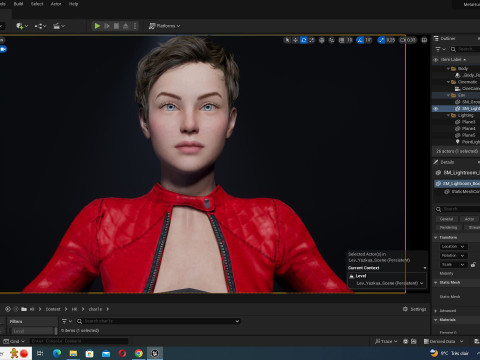Open the grid snap value 10 dropdown
This screenshot has height=360, width=480.
coord(349,40)
